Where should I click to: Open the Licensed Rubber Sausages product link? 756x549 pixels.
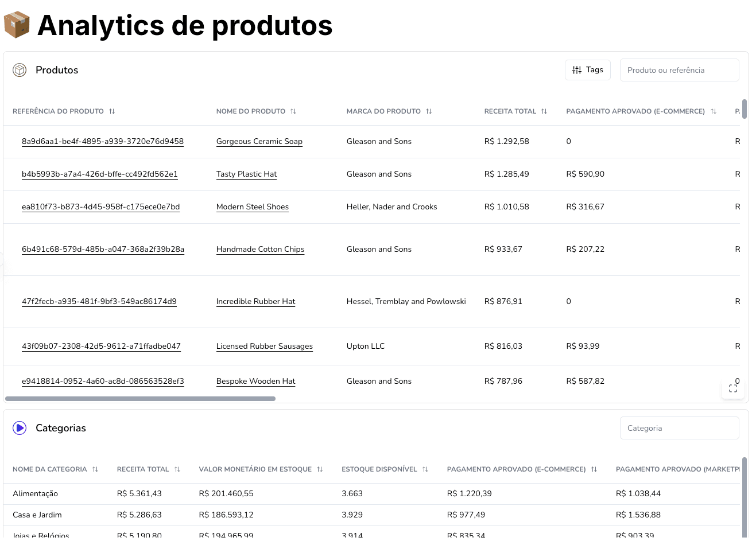click(x=265, y=346)
